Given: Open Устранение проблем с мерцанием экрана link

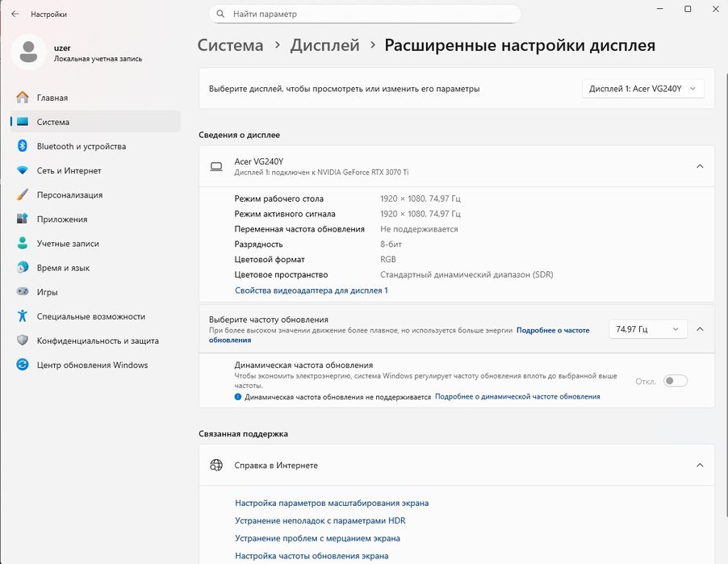Looking at the screenshot, I should 317,538.
